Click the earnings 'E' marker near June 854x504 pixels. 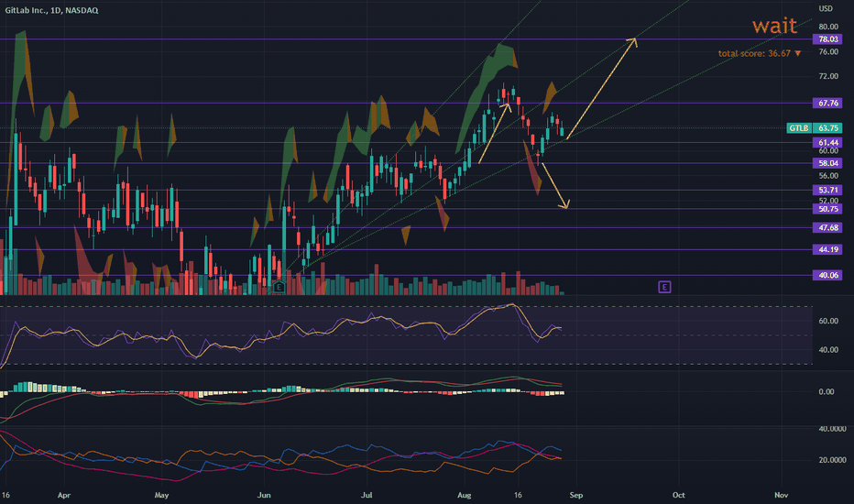[x=279, y=287]
